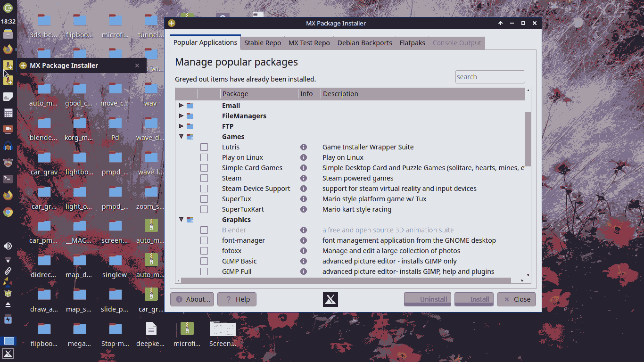Open the Stable Repo tab
The image size is (644, 362).
pos(263,43)
